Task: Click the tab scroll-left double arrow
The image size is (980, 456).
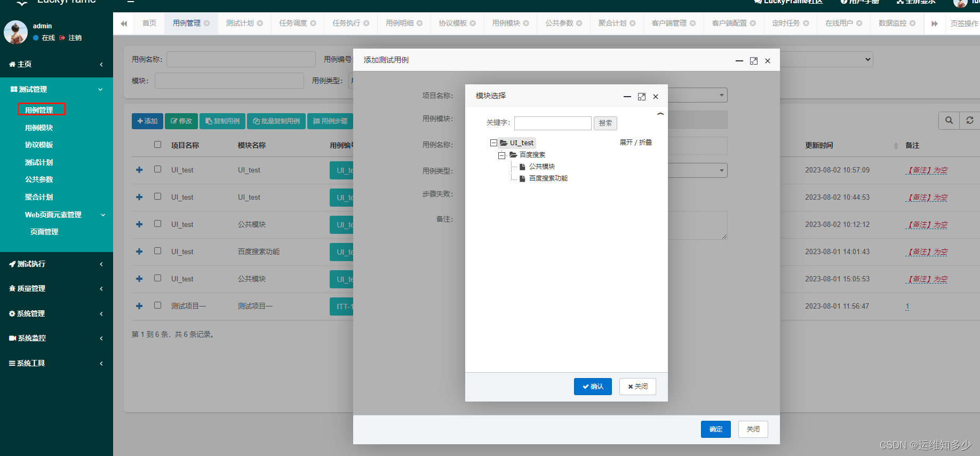Action: [124, 23]
